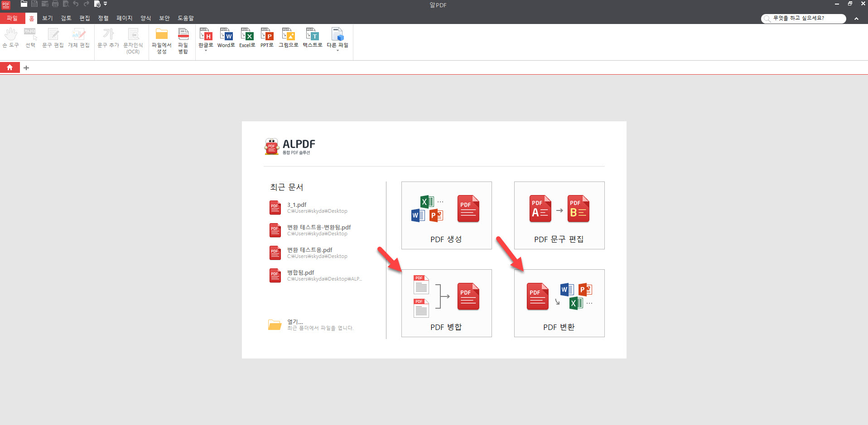Collapse the ribbon with the chevron arrow
868x425 pixels.
click(856, 19)
